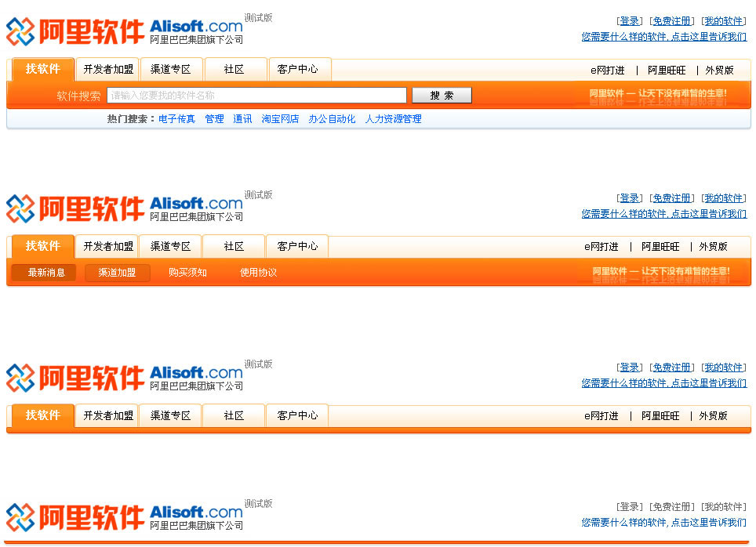The image size is (756, 547).
Task: Focus the 软件搜索 text input field
Action: [x=256, y=96]
